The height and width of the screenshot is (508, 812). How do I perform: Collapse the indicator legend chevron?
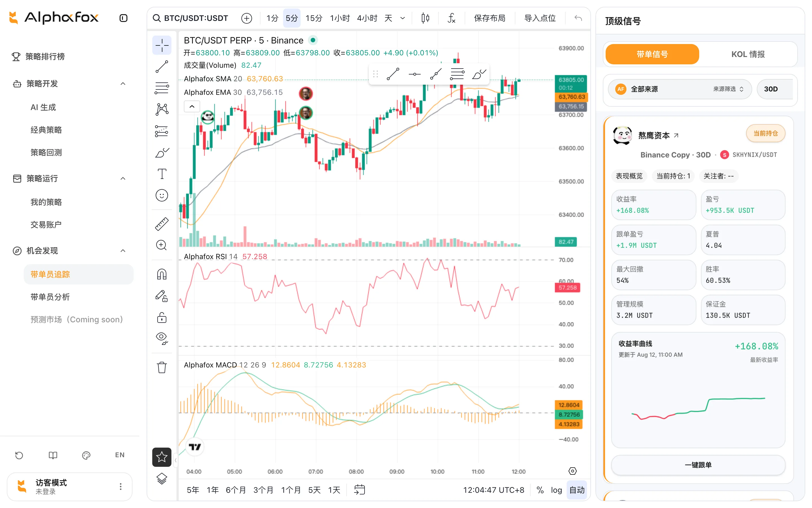[192, 106]
